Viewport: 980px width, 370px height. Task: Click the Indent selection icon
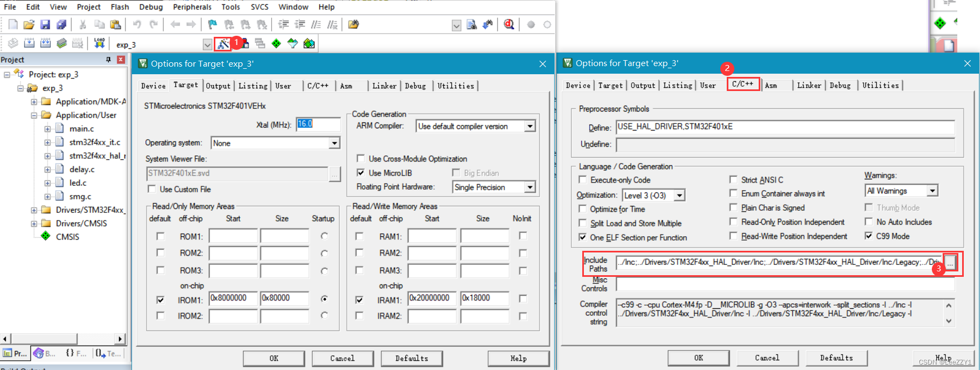[284, 24]
